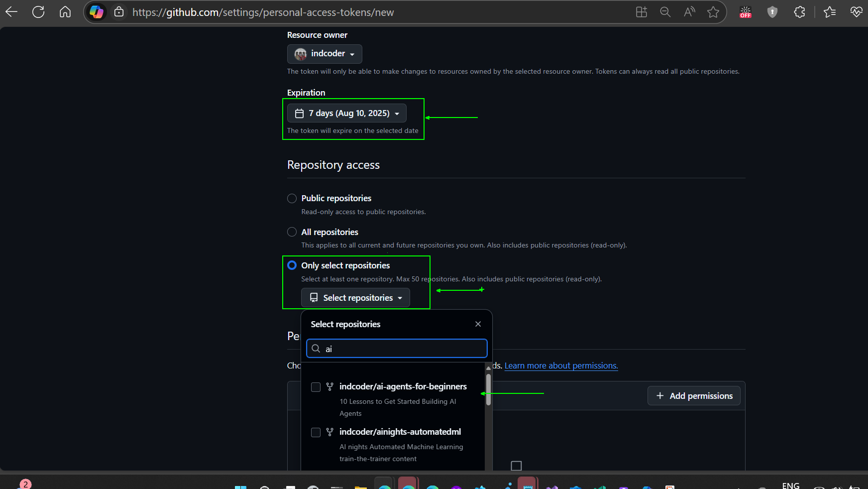Check the indcoder/ai-agents-for-beginners checkbox
This screenshot has width=868, height=489.
pos(316,387)
